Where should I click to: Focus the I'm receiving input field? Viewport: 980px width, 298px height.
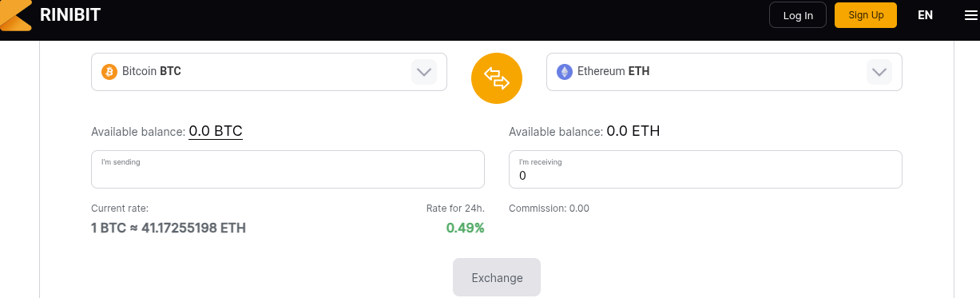(x=705, y=169)
